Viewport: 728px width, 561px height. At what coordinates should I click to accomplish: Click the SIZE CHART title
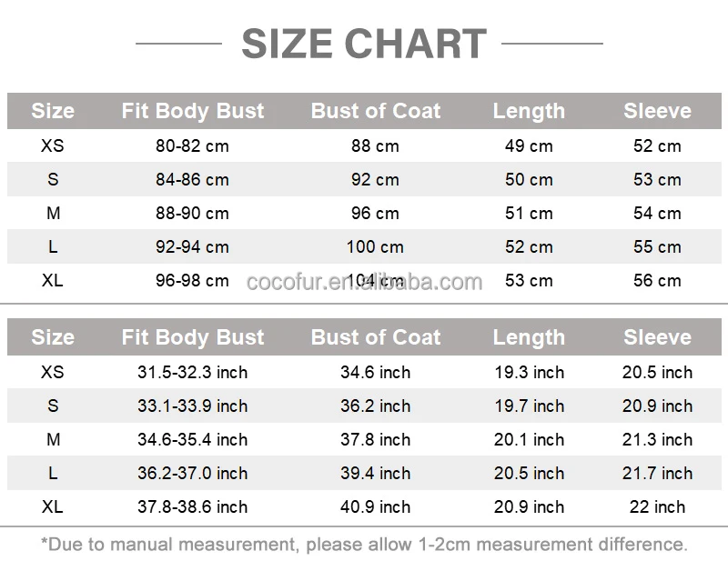tap(364, 44)
